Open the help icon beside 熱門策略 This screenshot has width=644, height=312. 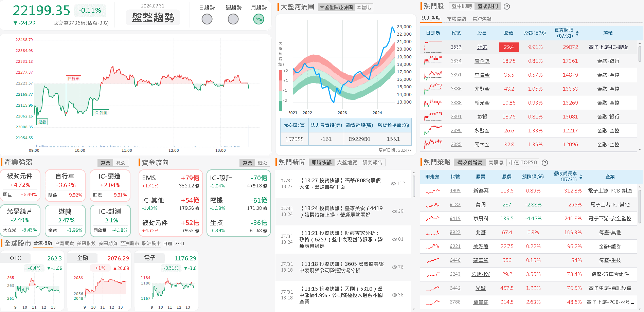pos(545,163)
